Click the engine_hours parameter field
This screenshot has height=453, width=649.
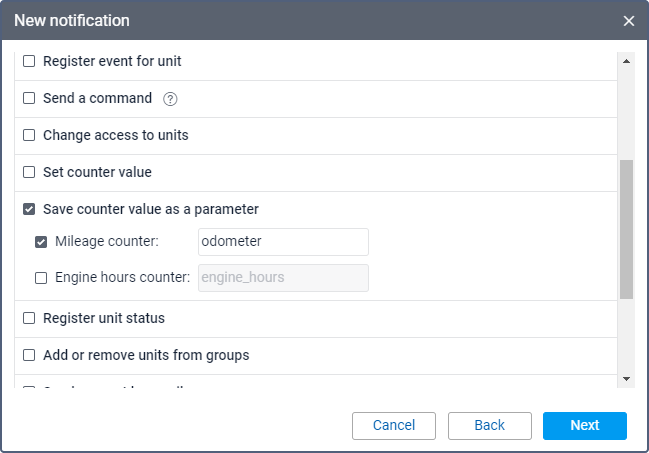click(x=283, y=278)
